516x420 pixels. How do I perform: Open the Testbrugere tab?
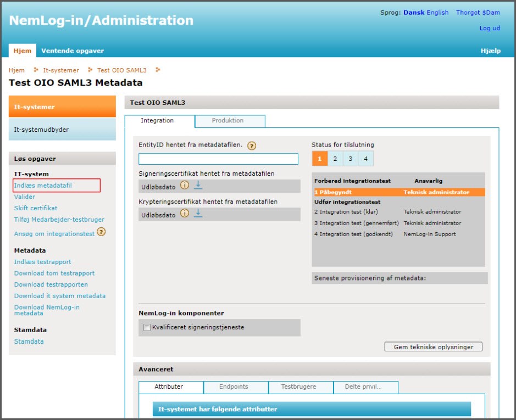pyautogui.click(x=301, y=387)
